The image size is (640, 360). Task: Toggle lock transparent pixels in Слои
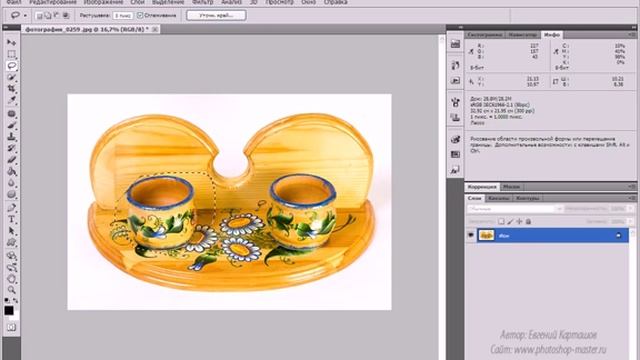501,222
